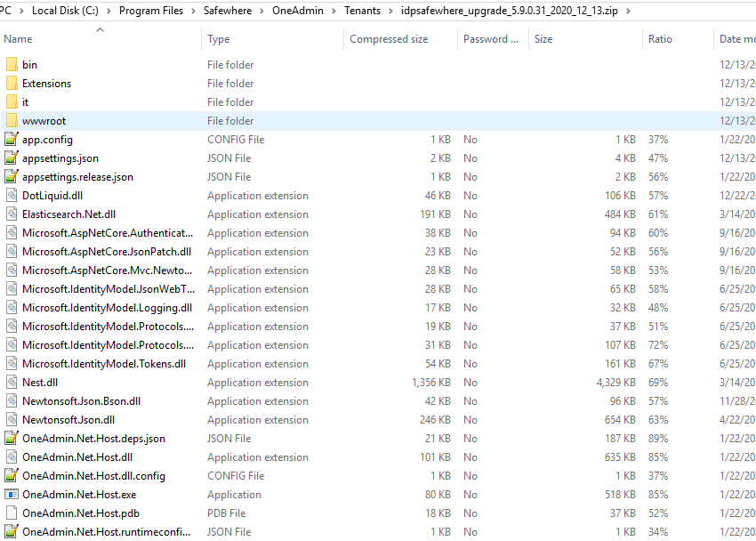Select the file name app.config

pyautogui.click(x=47, y=140)
